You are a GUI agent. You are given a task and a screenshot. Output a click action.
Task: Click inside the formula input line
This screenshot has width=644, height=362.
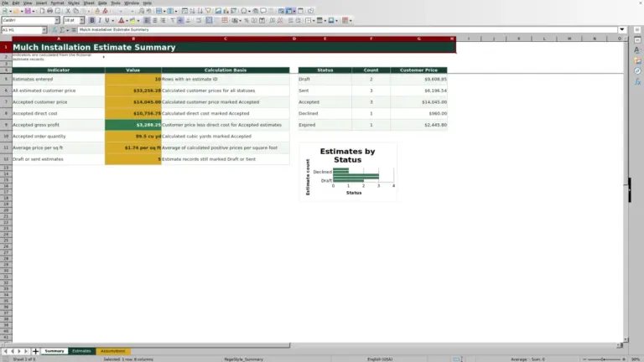[x=347, y=29]
